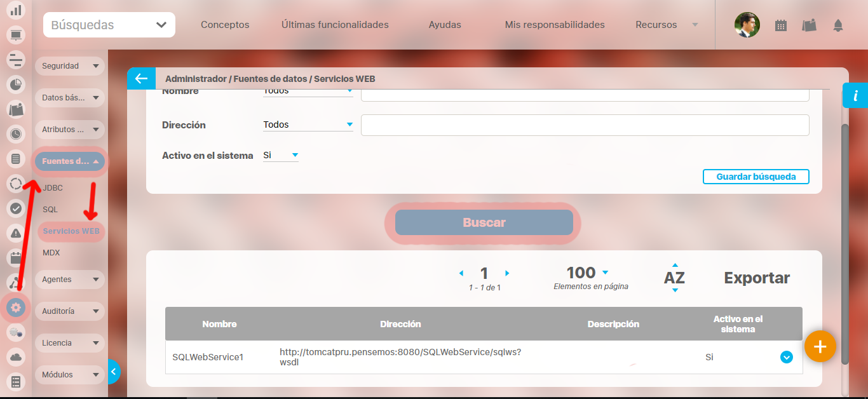The height and width of the screenshot is (399, 868).
Task: Click the Buscar button
Action: tap(484, 223)
